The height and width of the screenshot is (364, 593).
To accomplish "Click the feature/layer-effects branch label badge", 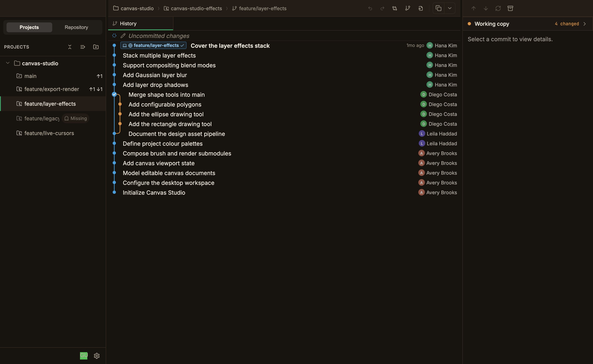I will 153,45.
